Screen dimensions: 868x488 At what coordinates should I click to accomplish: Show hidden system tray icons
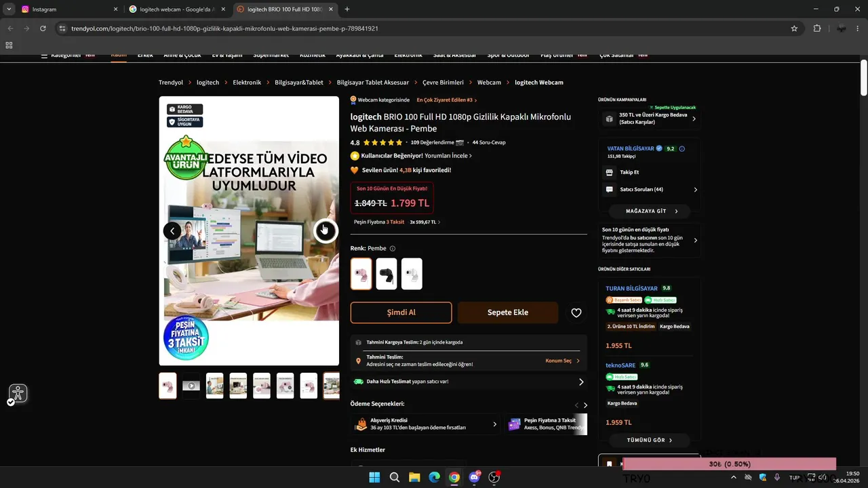733,478
